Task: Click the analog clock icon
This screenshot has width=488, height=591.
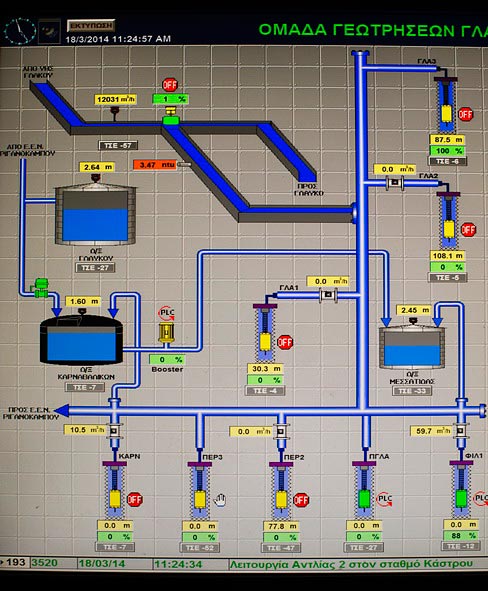Action: [19, 31]
